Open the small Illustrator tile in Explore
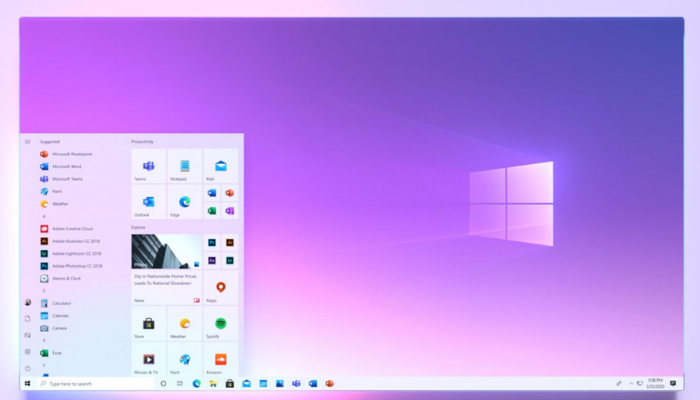The image size is (700, 400). (x=230, y=243)
